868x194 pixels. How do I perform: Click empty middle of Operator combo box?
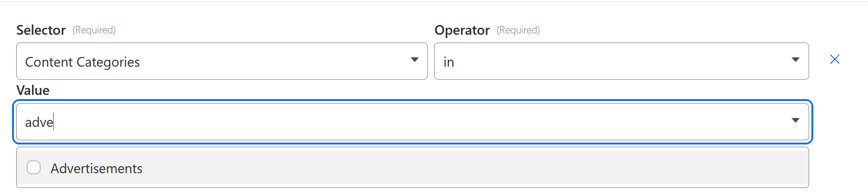(x=622, y=61)
